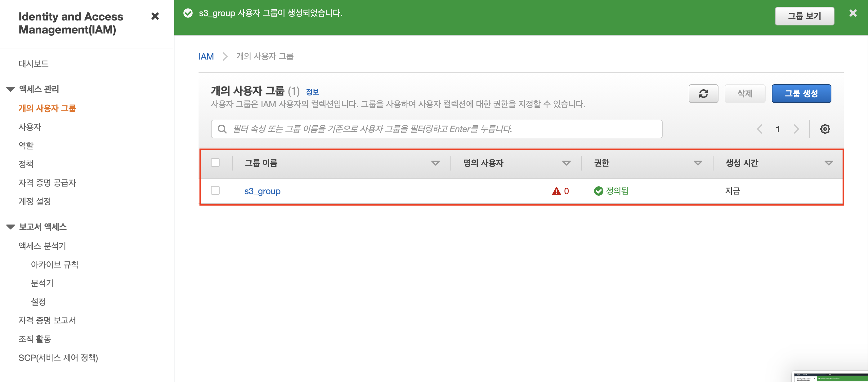Go to previous page arrow
Viewport: 868px width, 382px height.
coord(759,129)
